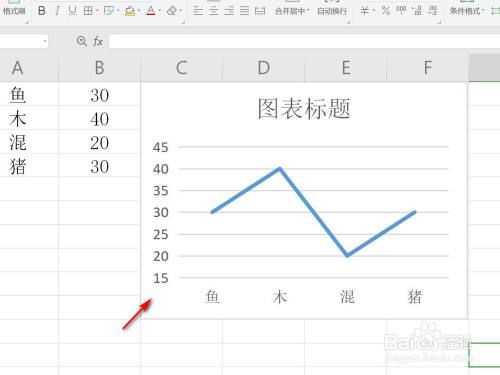Justify text alignment

[244, 11]
